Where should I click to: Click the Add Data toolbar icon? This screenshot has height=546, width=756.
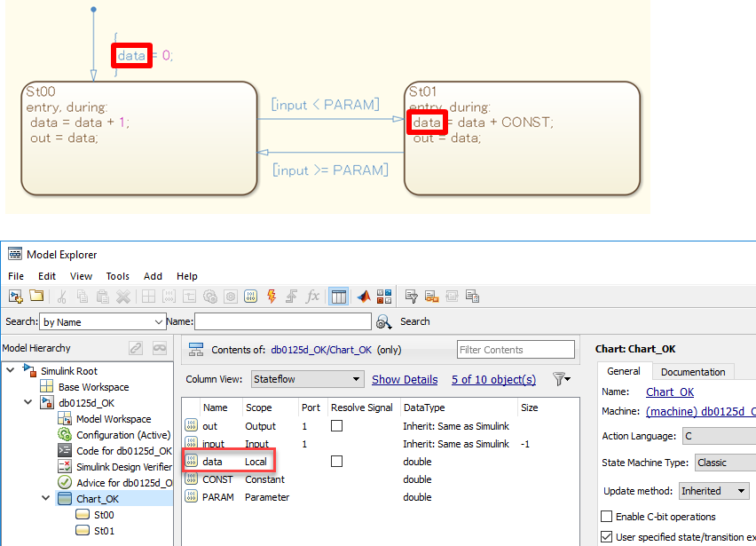click(251, 297)
